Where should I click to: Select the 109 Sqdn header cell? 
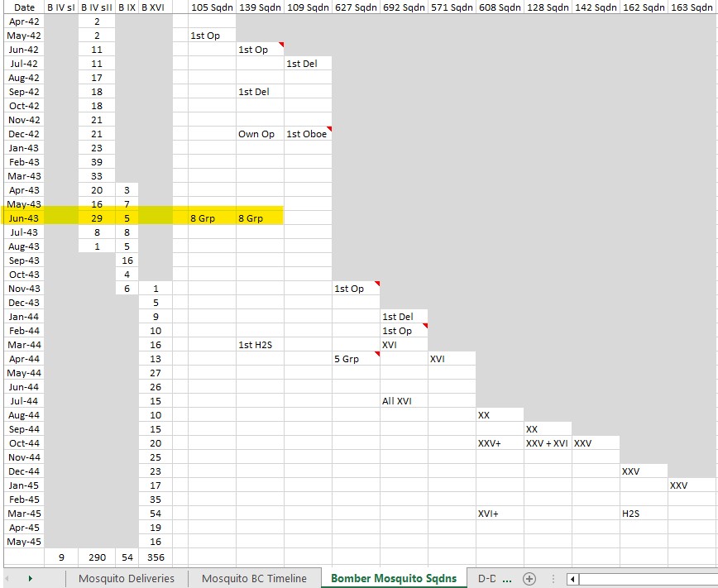click(308, 7)
